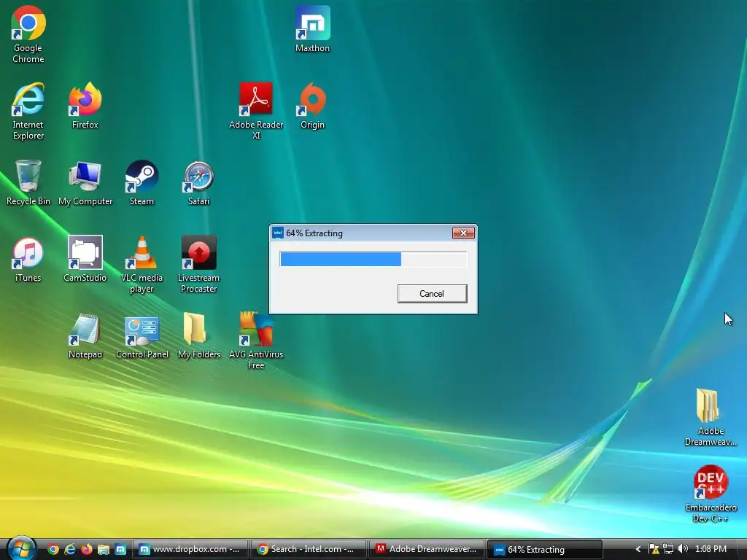Image resolution: width=747 pixels, height=560 pixels.
Task: Click Firefox in the quick launch bar
Action: pos(87,550)
